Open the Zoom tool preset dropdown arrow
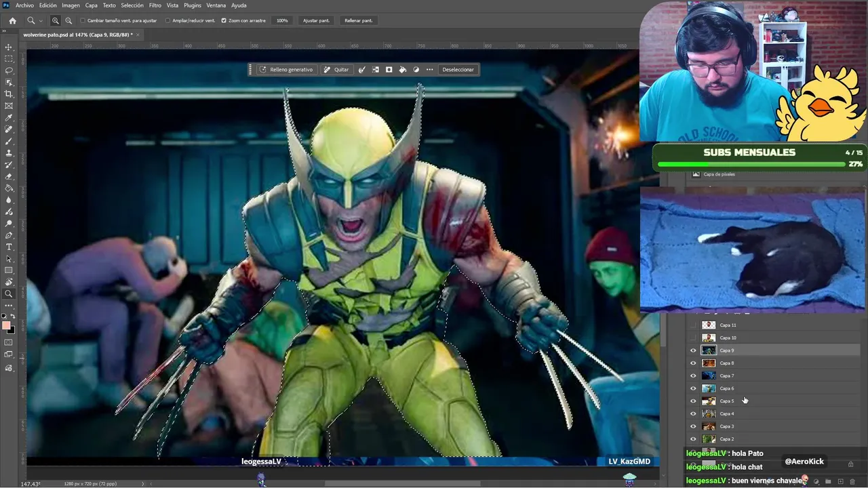 pyautogui.click(x=41, y=21)
